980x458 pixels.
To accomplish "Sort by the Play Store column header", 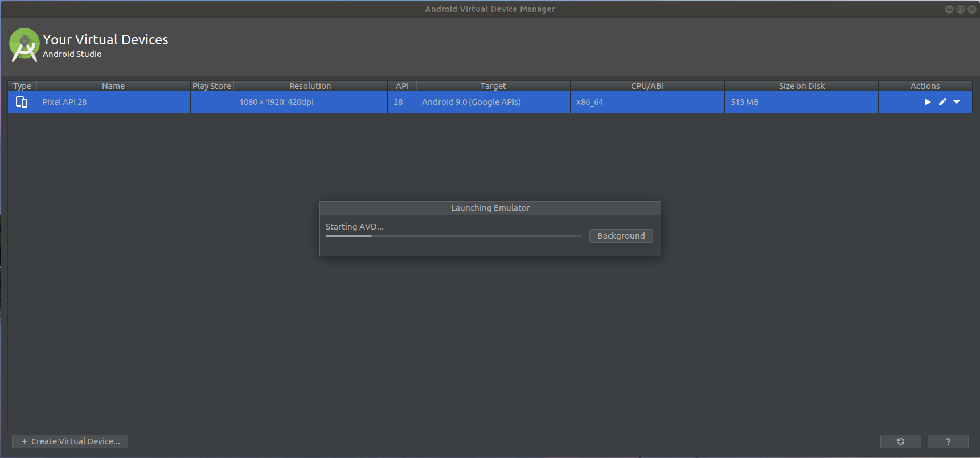I will (x=212, y=86).
